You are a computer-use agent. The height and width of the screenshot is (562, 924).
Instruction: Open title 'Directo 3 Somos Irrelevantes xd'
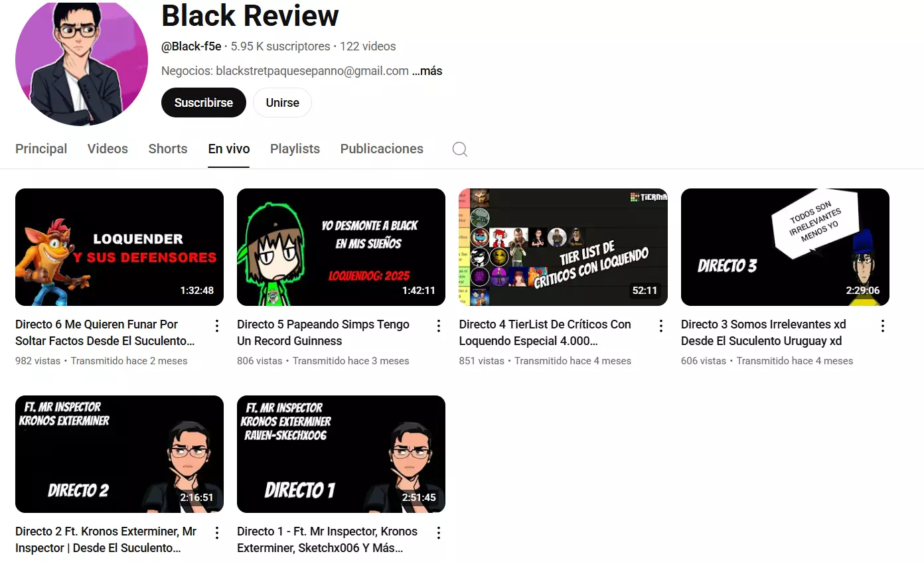[763, 332]
